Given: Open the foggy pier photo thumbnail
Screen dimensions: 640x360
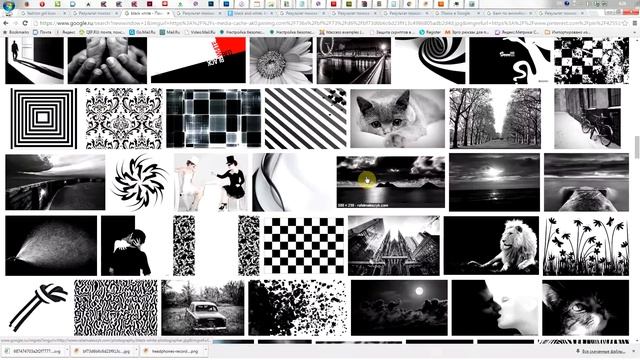Looking at the screenshot, I should point(586,182).
